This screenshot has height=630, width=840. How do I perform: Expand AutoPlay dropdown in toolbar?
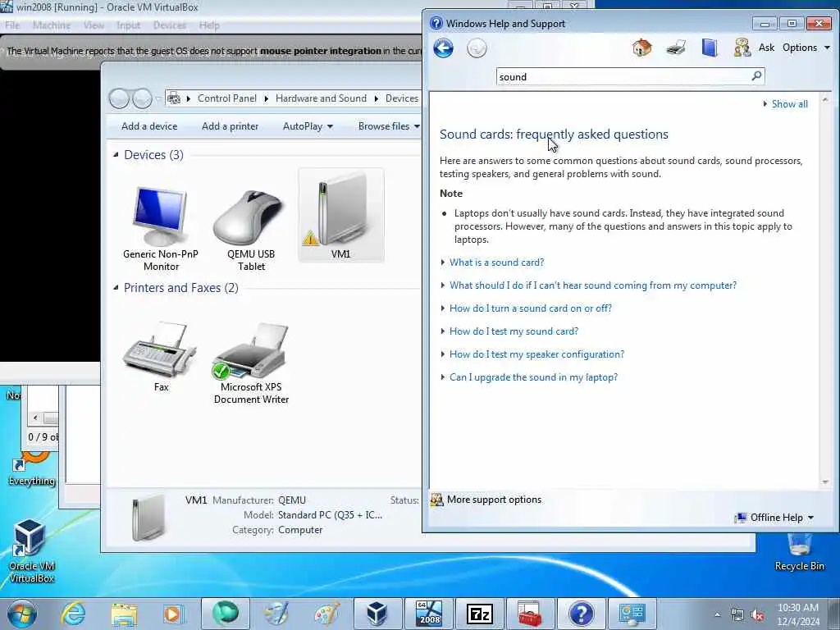point(308,126)
